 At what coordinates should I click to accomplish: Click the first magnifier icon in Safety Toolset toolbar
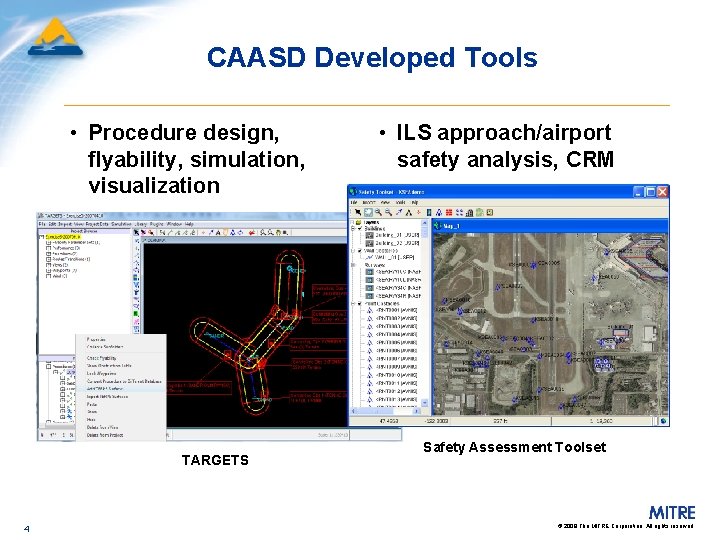tap(378, 212)
